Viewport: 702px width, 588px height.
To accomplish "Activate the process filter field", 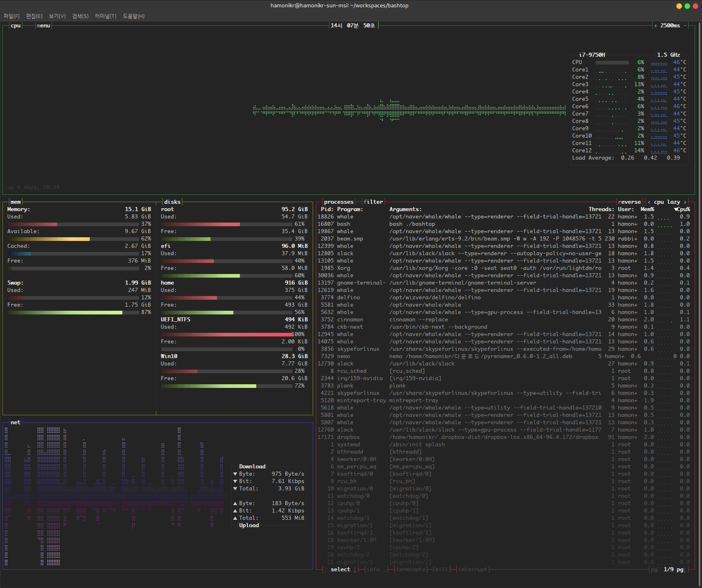I will 373,202.
